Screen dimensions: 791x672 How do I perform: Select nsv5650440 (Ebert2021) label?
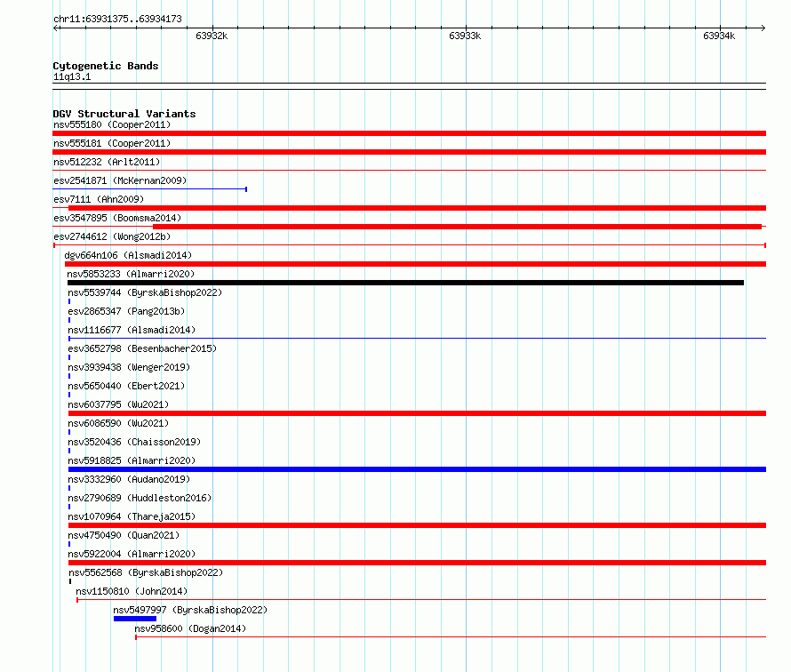pos(126,386)
